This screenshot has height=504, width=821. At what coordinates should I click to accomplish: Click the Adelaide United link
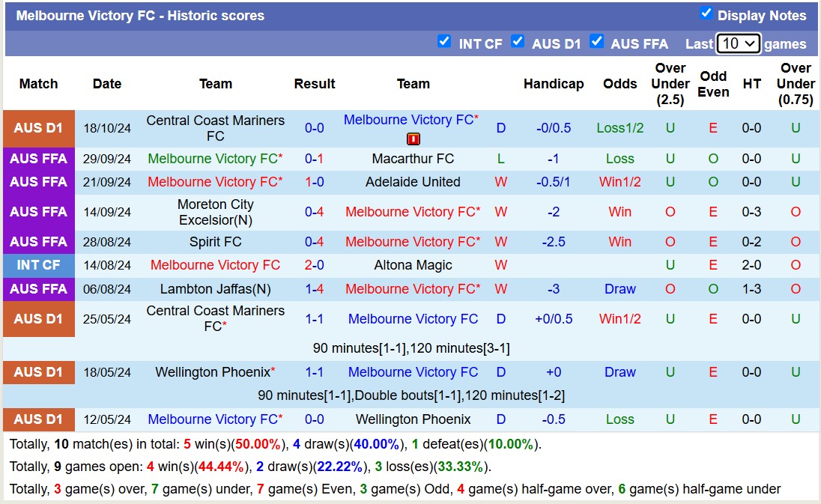point(413,182)
